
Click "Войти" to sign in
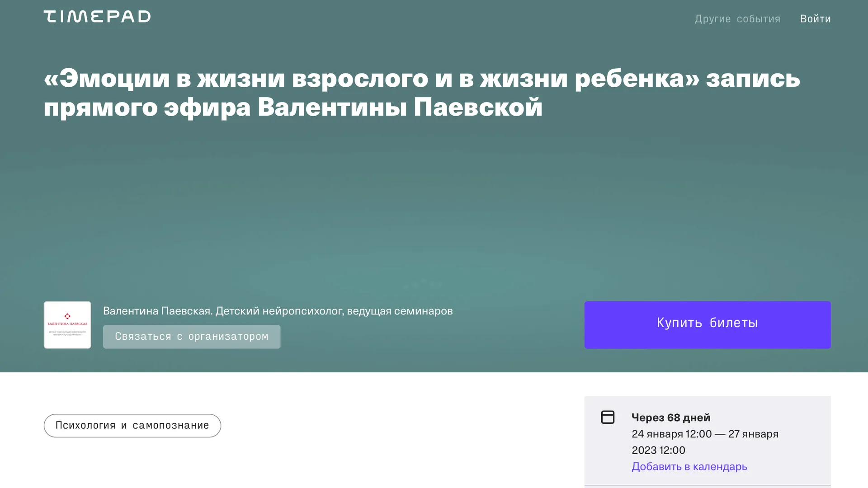815,19
